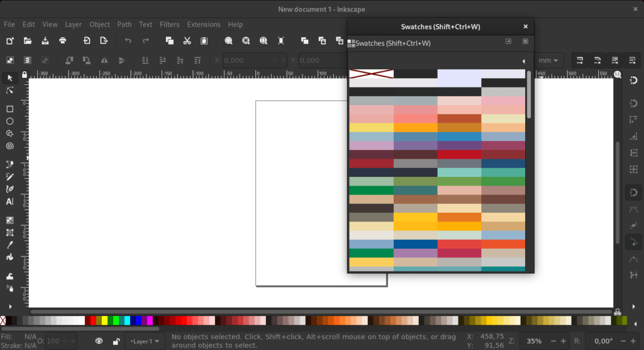
Task: Activate the Text tool
Action: tap(9, 201)
